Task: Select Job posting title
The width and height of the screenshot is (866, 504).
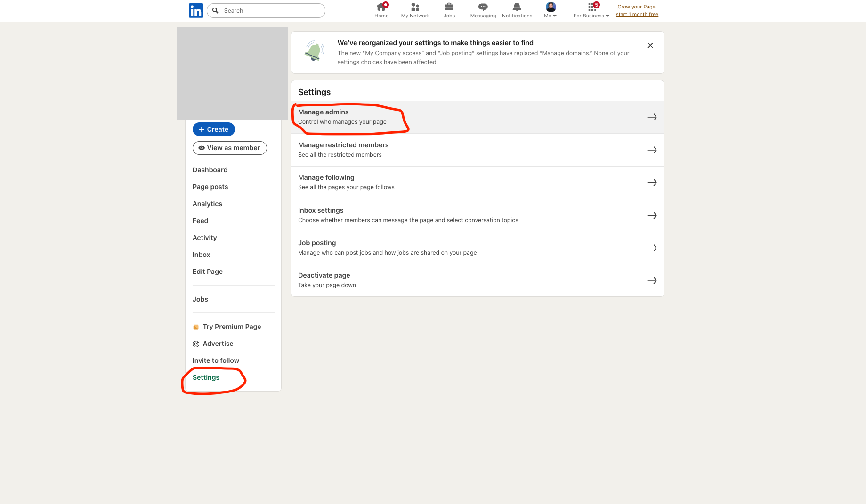Action: click(317, 243)
